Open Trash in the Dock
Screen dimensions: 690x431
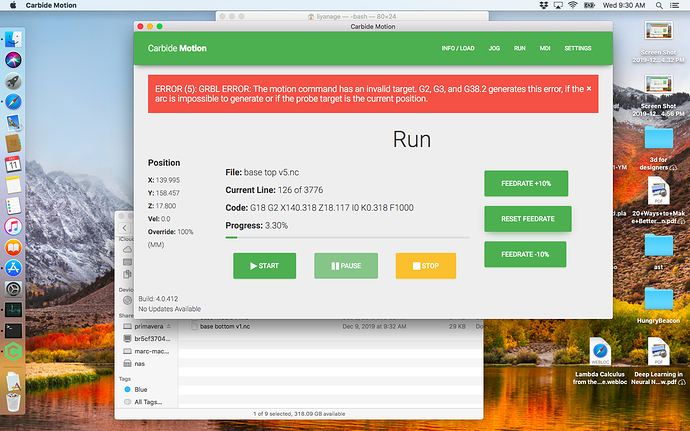(13, 402)
